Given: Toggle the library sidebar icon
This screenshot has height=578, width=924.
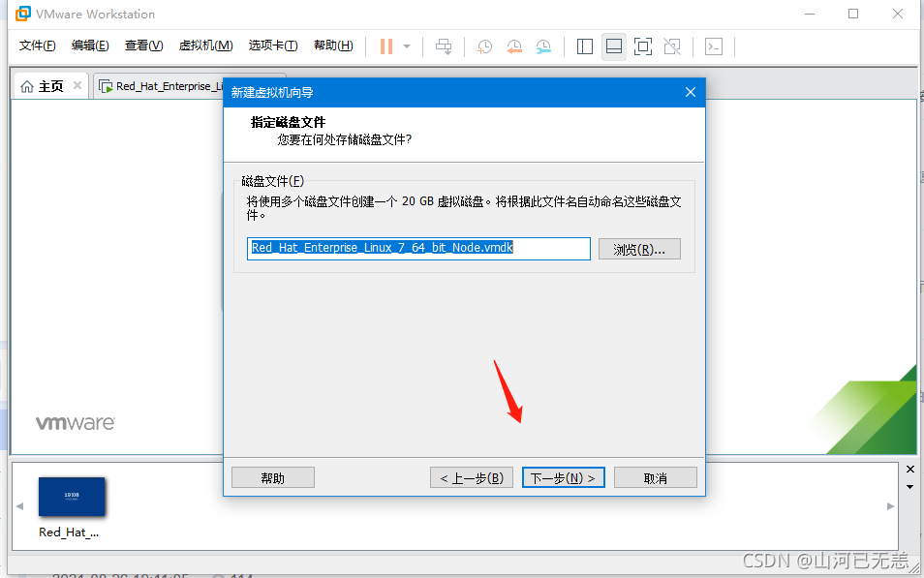Looking at the screenshot, I should 585,46.
